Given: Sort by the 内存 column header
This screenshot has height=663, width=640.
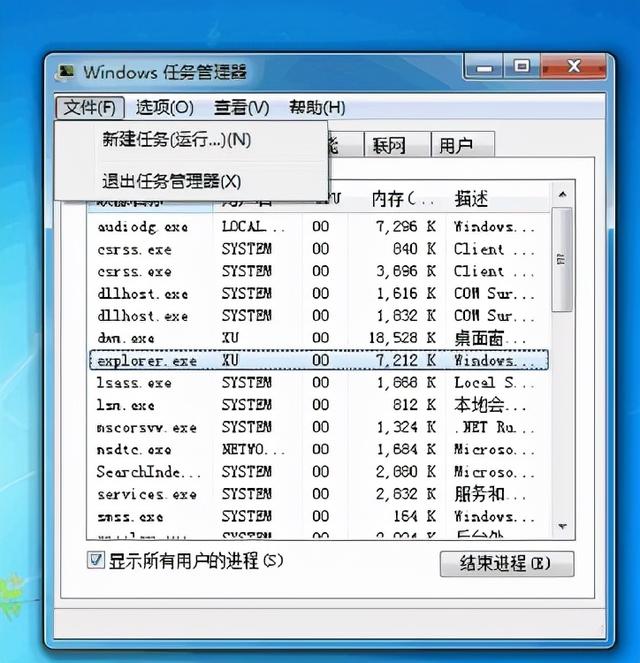Looking at the screenshot, I should pos(397,199).
